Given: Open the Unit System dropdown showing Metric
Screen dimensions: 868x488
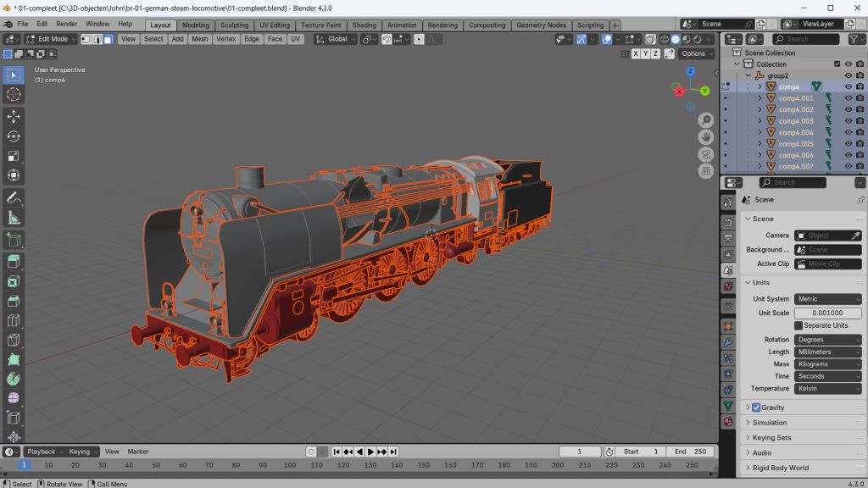Looking at the screenshot, I should click(827, 299).
